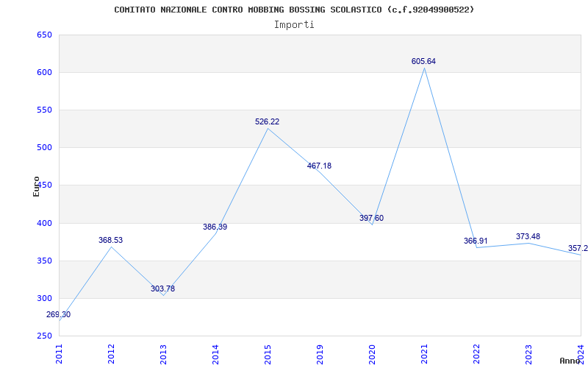The image size is (588, 368).
Task: Select the 368.53 data point label
Action: pos(111,241)
